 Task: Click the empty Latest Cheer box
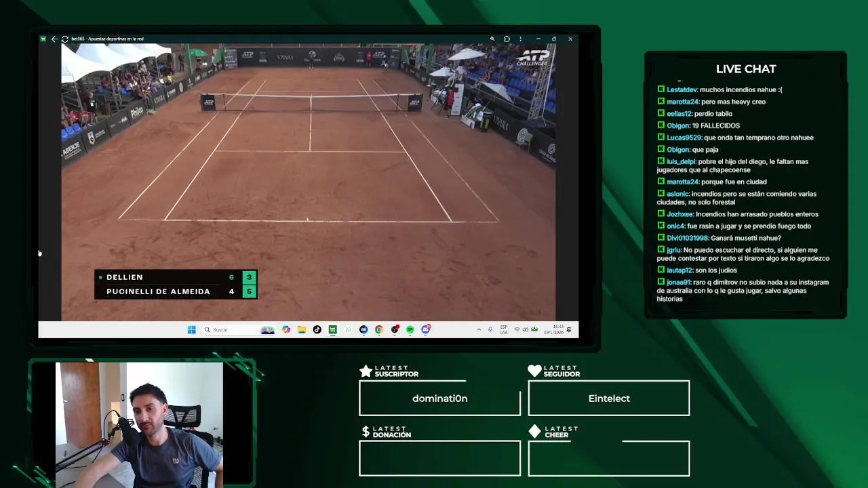tap(609, 459)
